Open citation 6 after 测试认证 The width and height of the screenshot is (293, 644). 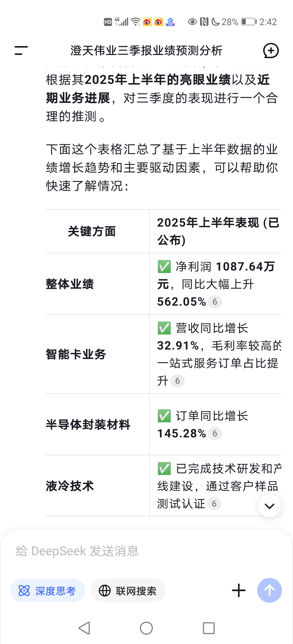214,503
